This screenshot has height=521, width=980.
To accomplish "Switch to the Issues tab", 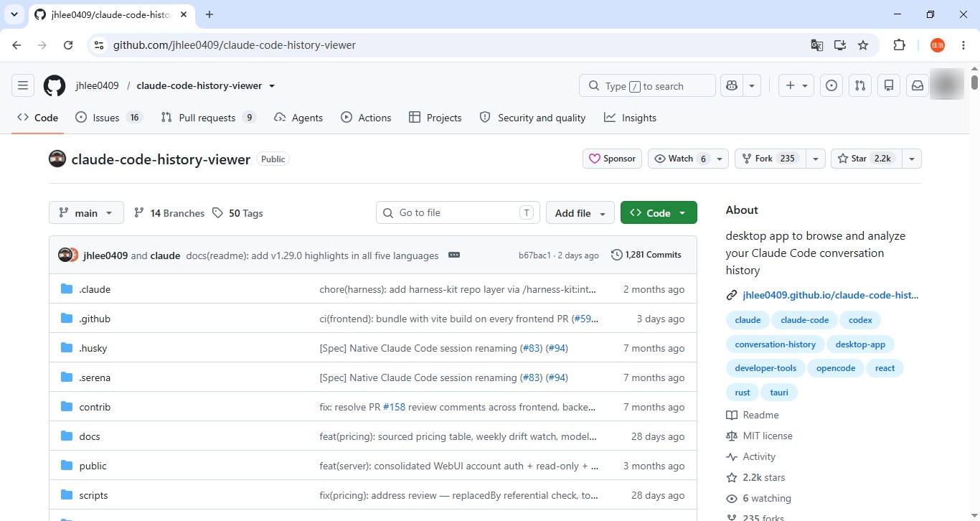I will point(109,118).
